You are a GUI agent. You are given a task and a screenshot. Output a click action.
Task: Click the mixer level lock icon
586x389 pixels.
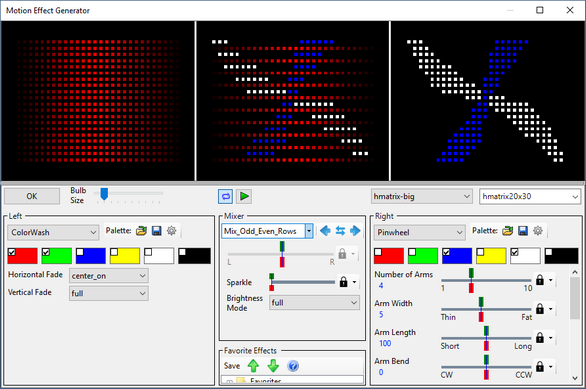click(x=342, y=254)
